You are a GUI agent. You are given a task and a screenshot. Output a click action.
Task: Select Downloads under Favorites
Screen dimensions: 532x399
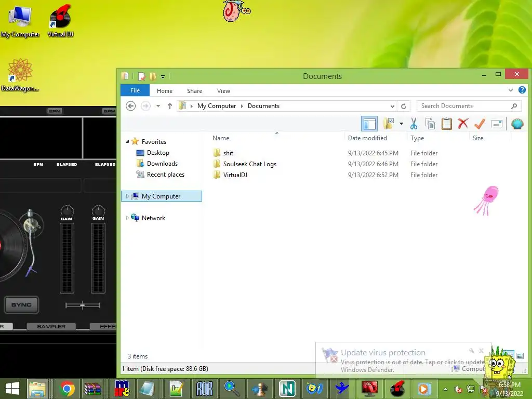162,164
